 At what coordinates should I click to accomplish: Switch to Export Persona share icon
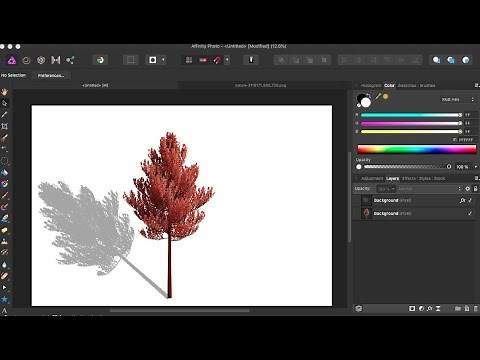coord(70,60)
